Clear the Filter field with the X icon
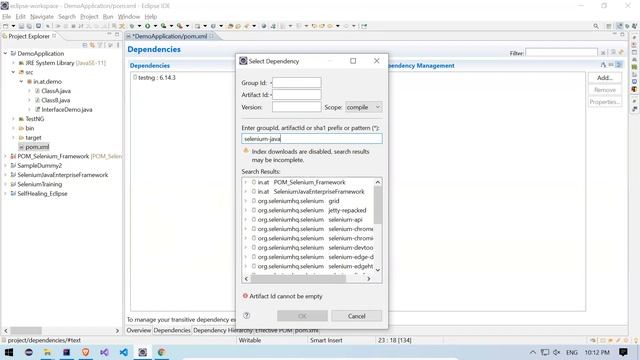Image resolution: width=640 pixels, height=360 pixels. pyautogui.click(x=603, y=53)
